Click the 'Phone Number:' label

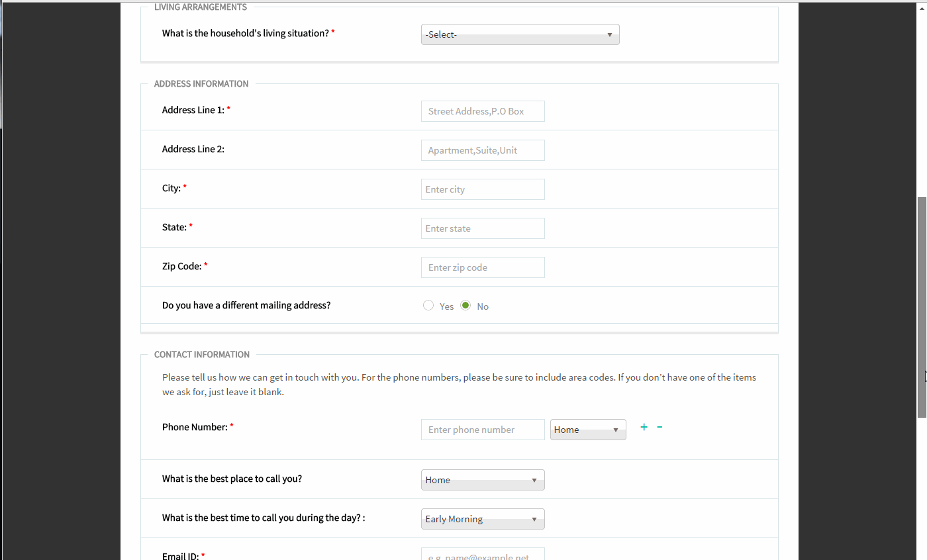click(195, 427)
